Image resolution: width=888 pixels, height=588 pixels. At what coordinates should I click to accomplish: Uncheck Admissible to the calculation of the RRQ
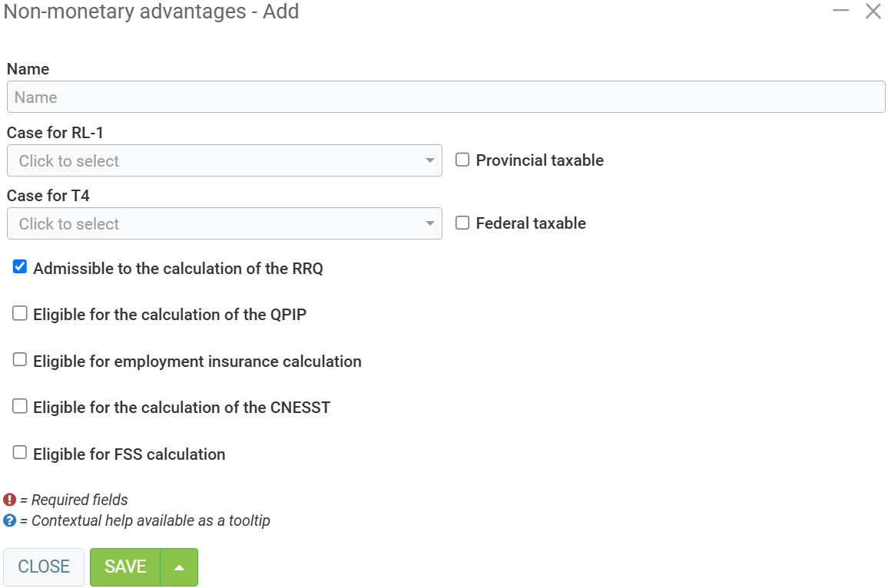pyautogui.click(x=20, y=267)
